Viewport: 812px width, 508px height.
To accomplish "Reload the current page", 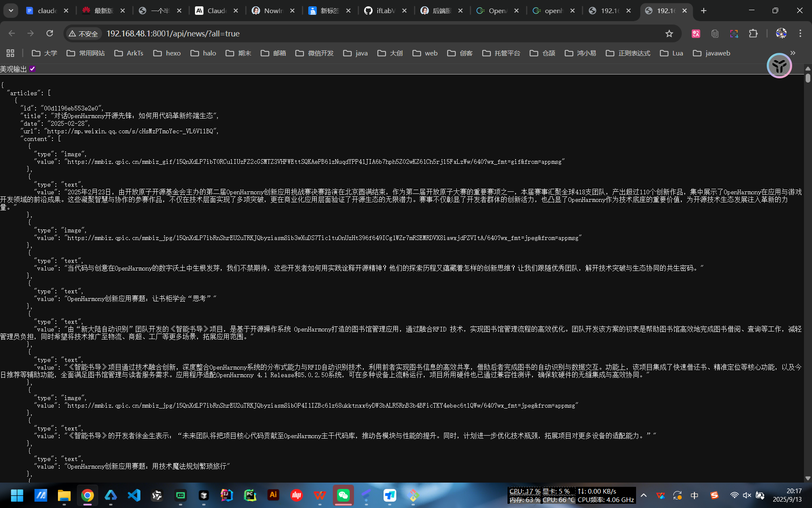I will click(49, 33).
